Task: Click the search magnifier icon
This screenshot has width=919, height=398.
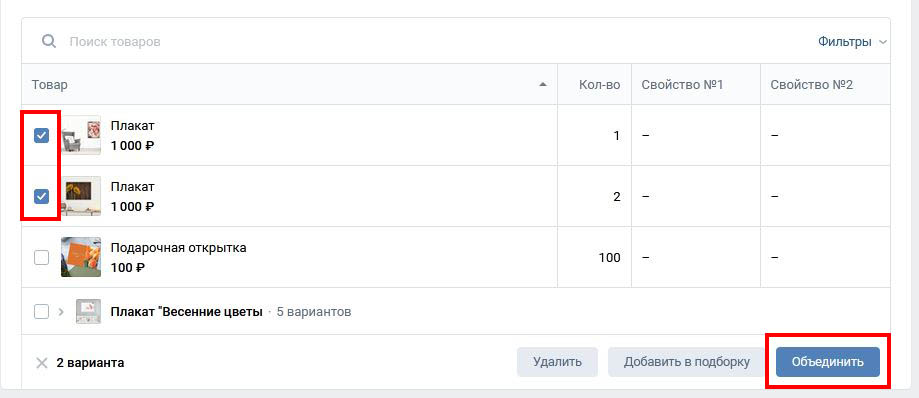Action: click(x=49, y=42)
